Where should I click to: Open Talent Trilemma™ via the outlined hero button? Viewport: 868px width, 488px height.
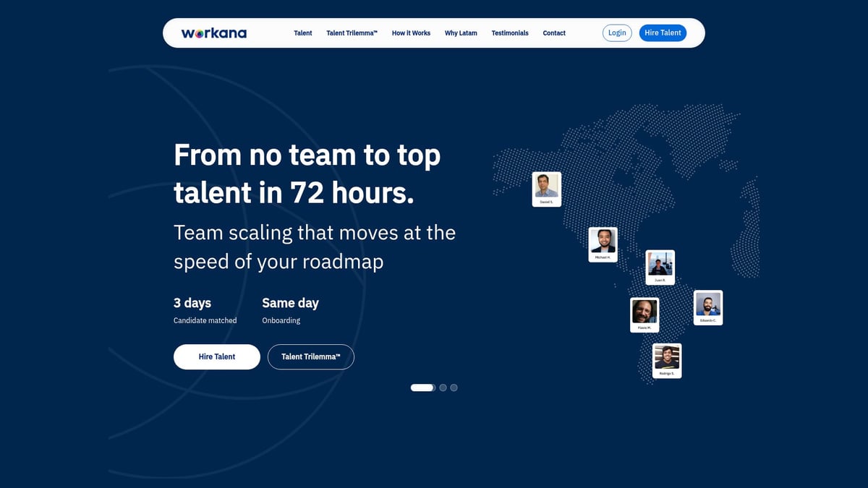point(310,356)
